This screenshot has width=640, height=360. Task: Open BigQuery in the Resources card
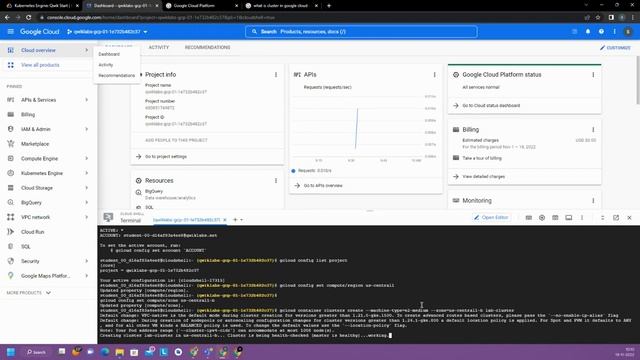(154, 191)
